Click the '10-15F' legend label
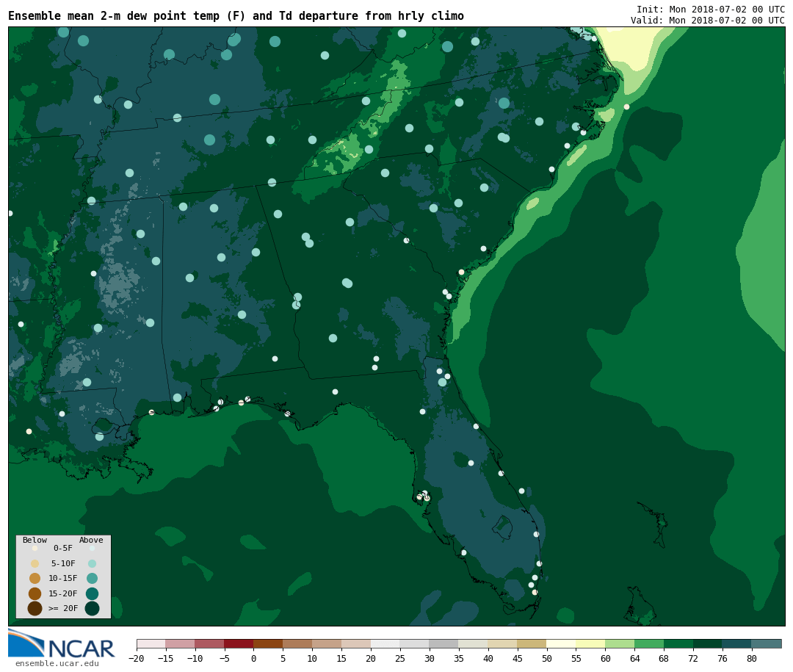 tap(63, 579)
